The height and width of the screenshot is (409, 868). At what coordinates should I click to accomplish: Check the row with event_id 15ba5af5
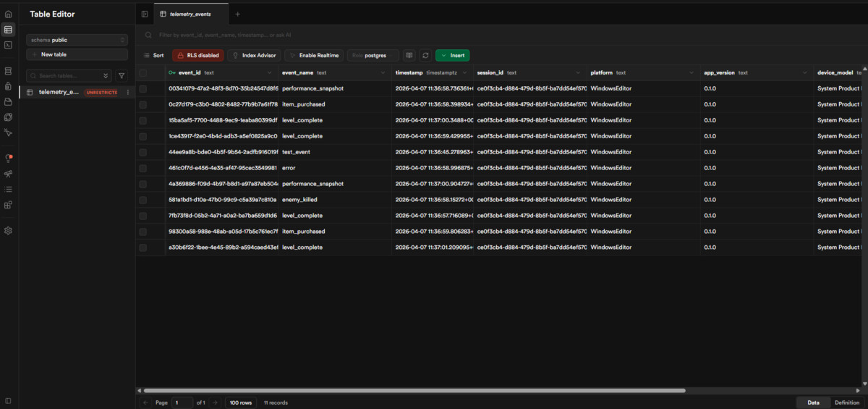point(143,120)
